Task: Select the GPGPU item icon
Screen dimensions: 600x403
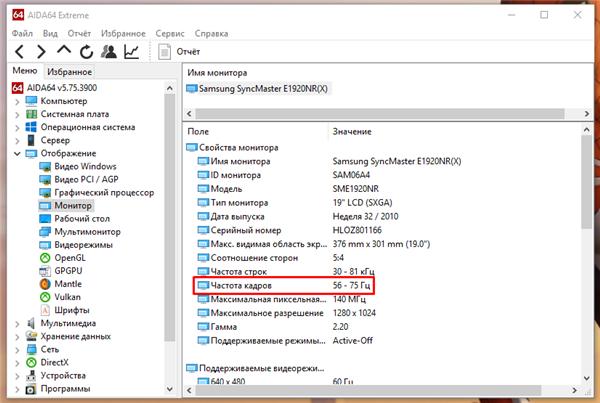Action: click(x=45, y=271)
